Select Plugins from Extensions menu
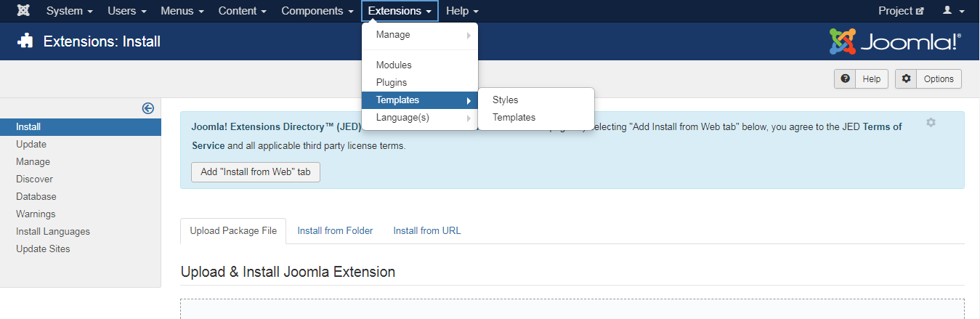The height and width of the screenshot is (319, 980). pyautogui.click(x=420, y=83)
